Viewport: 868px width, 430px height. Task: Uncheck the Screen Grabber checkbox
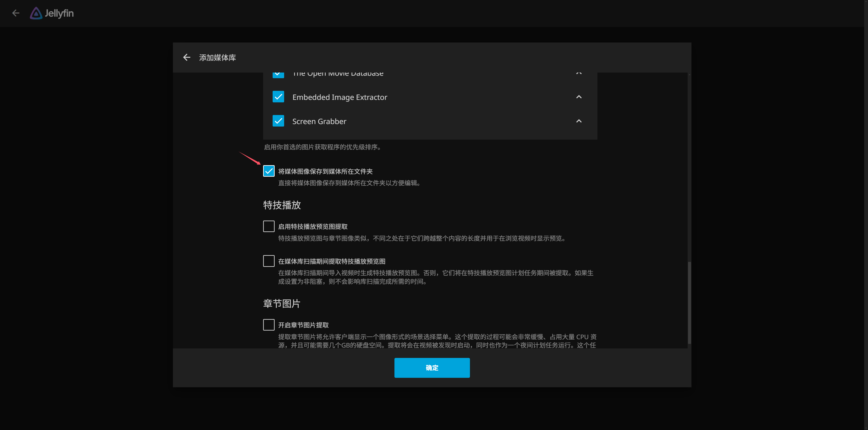[x=278, y=121]
